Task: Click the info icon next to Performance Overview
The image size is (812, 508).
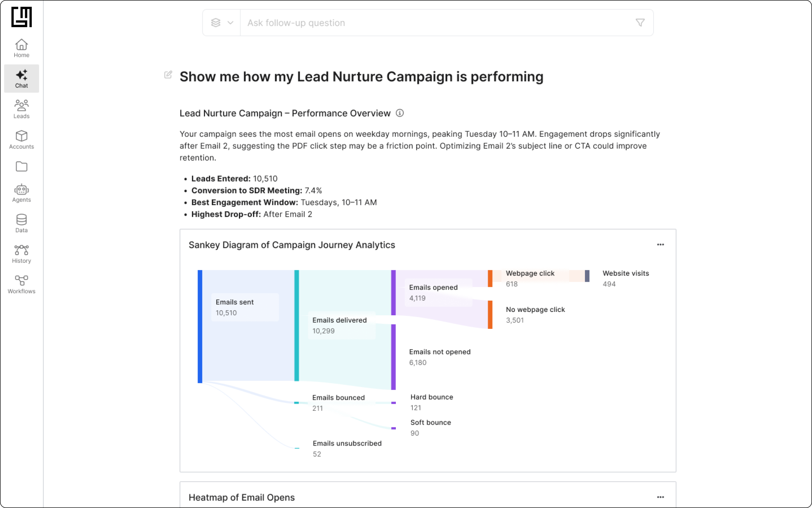Action: (400, 113)
